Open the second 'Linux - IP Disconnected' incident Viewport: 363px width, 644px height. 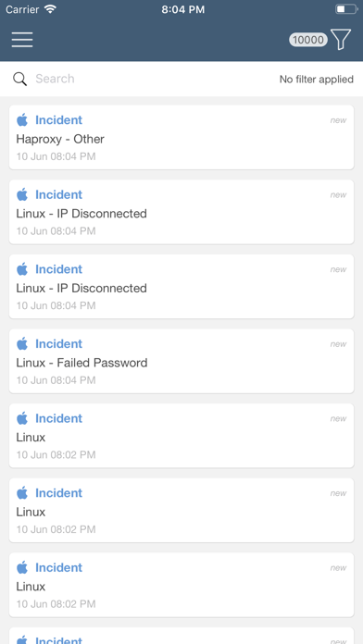coord(181,286)
